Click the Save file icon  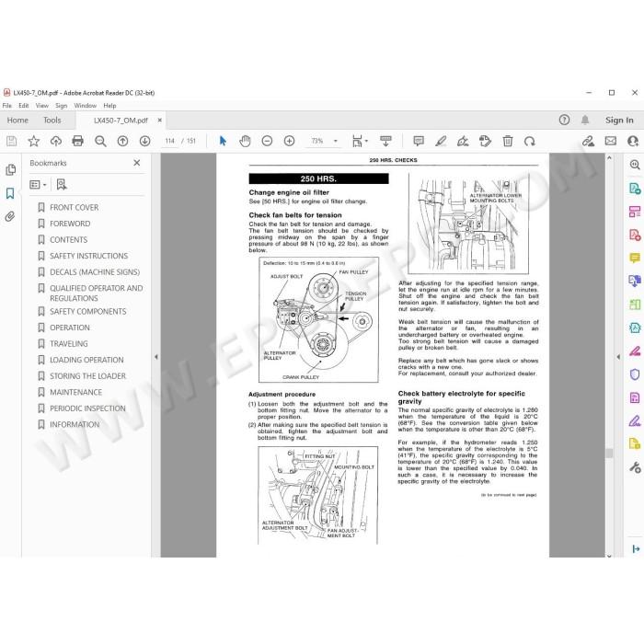click(x=11, y=142)
